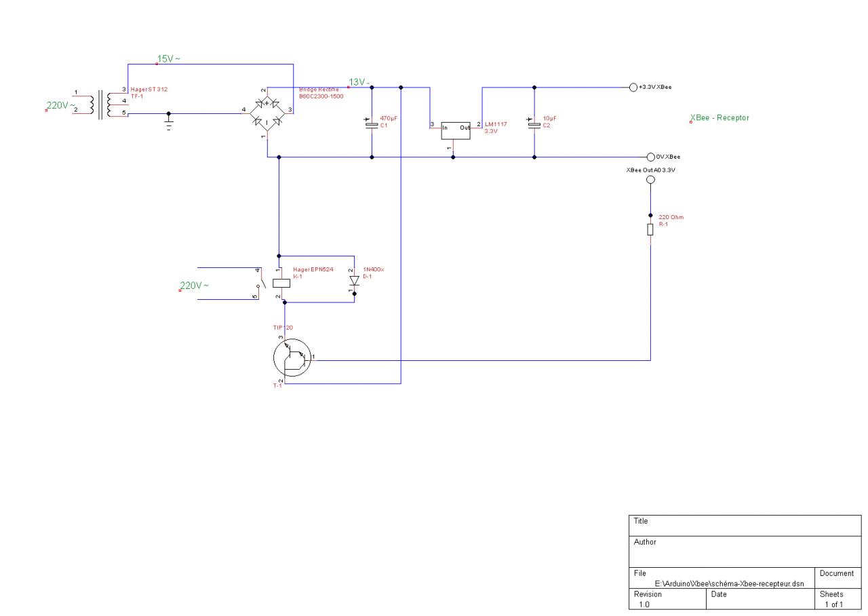Viewport: 868px width, 616px height.
Task: Click the XBee Out A0 3.3V label
Action: pos(651,170)
